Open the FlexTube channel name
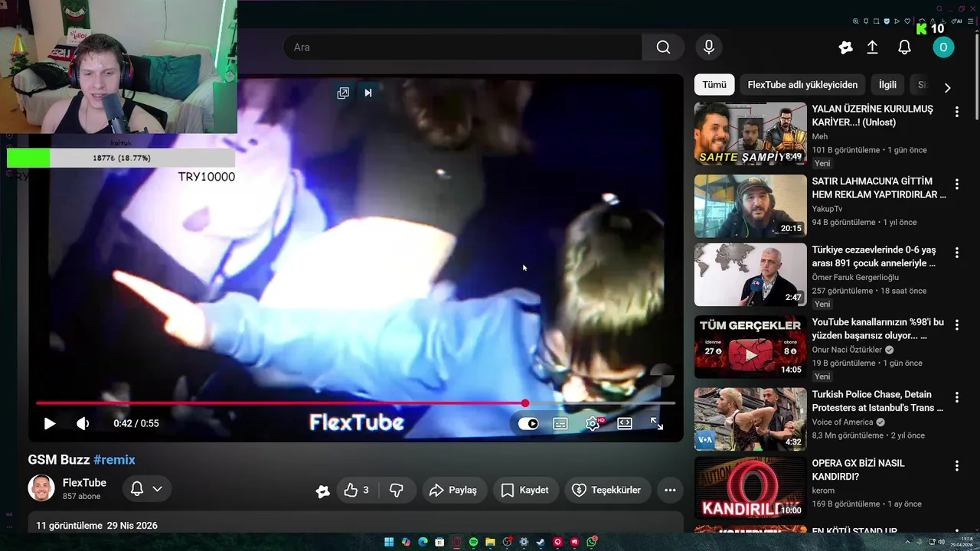 84,483
